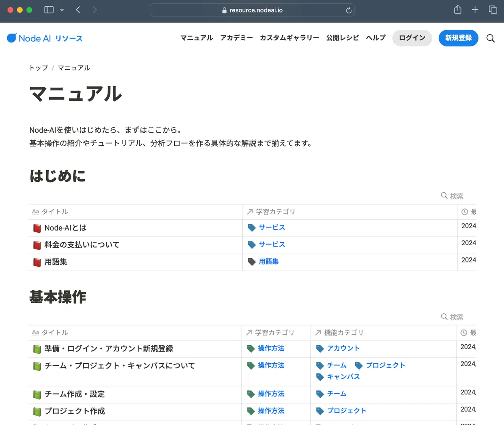Show tab overview icon in Safari
Viewport: 504px width, 425px height.
pos(493,10)
